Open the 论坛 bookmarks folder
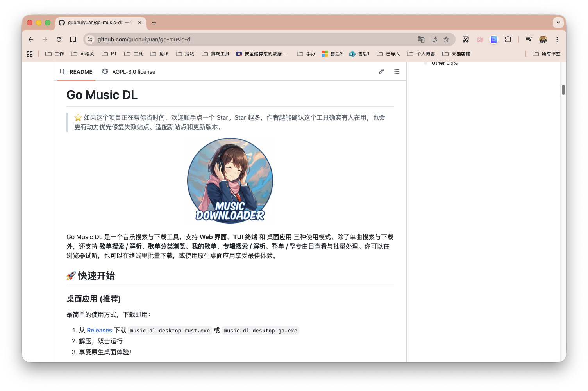 pyautogui.click(x=159, y=54)
